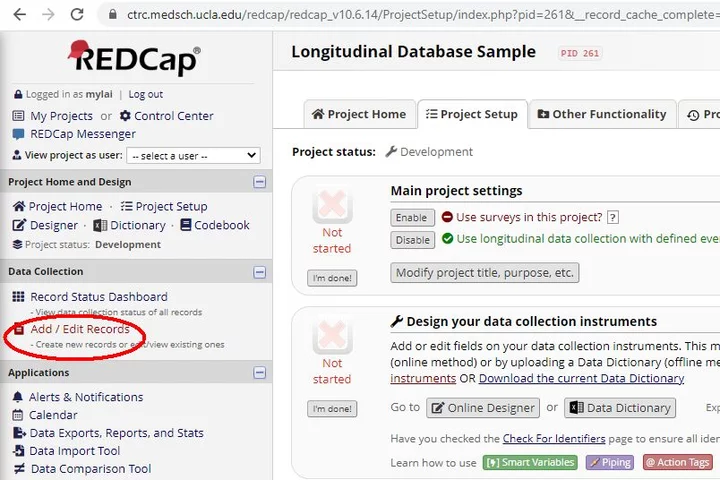Collapse the Data Collection section

(259, 272)
